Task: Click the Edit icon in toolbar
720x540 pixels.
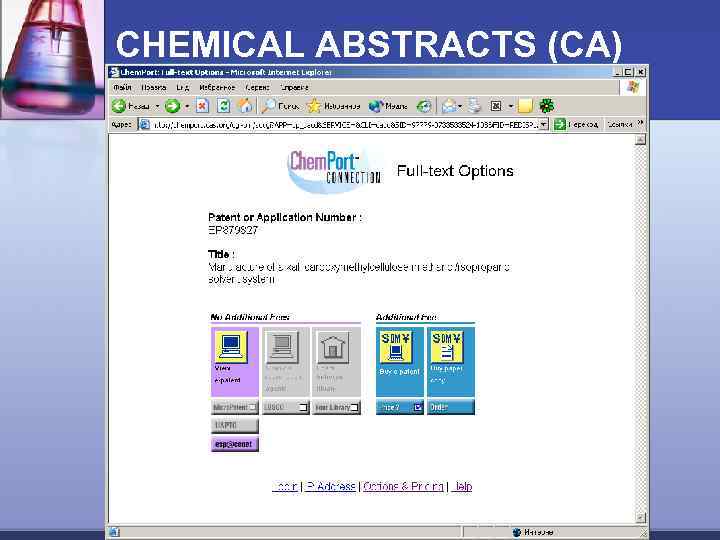Action: pos(496,106)
